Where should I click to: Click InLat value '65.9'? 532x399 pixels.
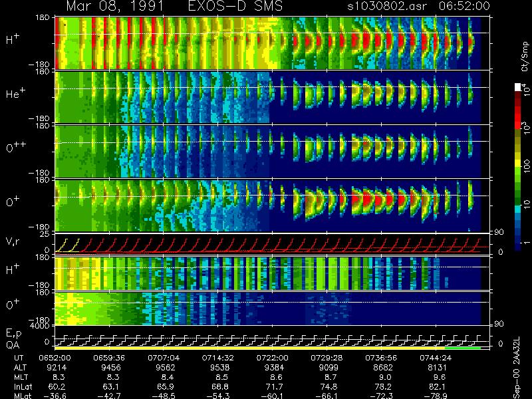[165, 387]
